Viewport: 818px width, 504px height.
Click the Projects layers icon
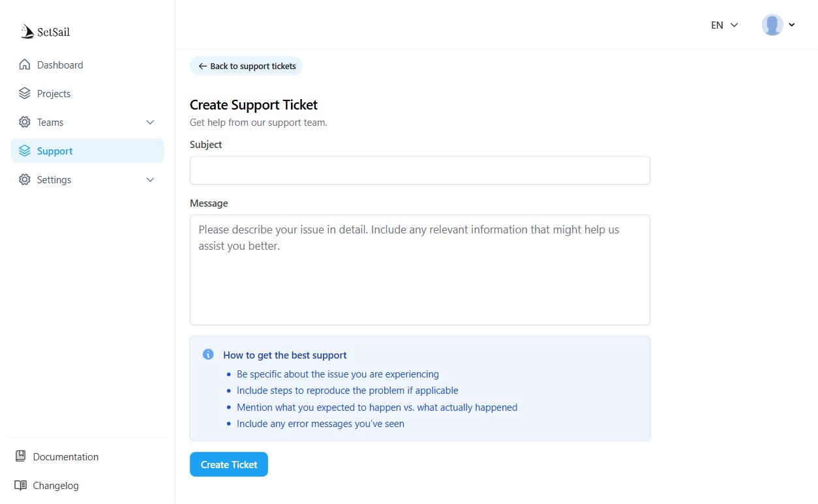pyautogui.click(x=25, y=94)
